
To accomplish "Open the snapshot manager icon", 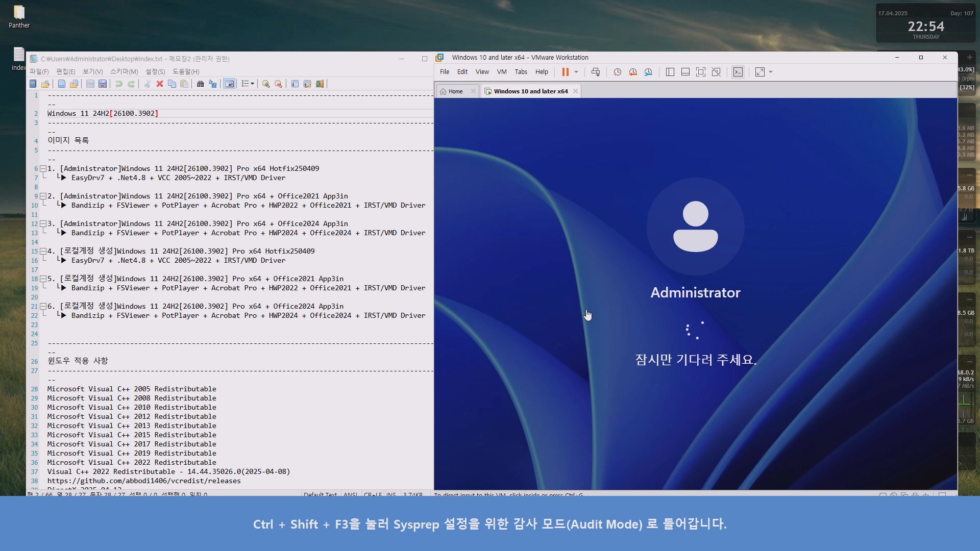I will point(648,72).
